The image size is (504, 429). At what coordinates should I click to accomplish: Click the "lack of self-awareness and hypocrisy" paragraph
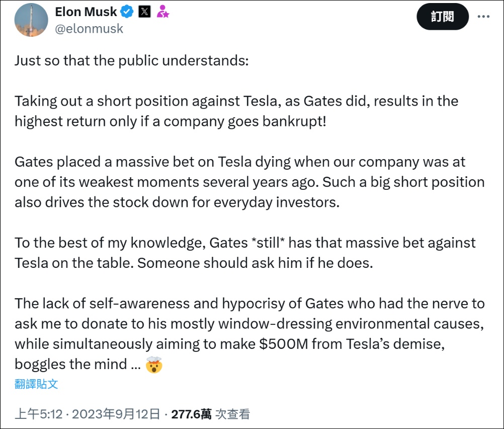pos(249,334)
